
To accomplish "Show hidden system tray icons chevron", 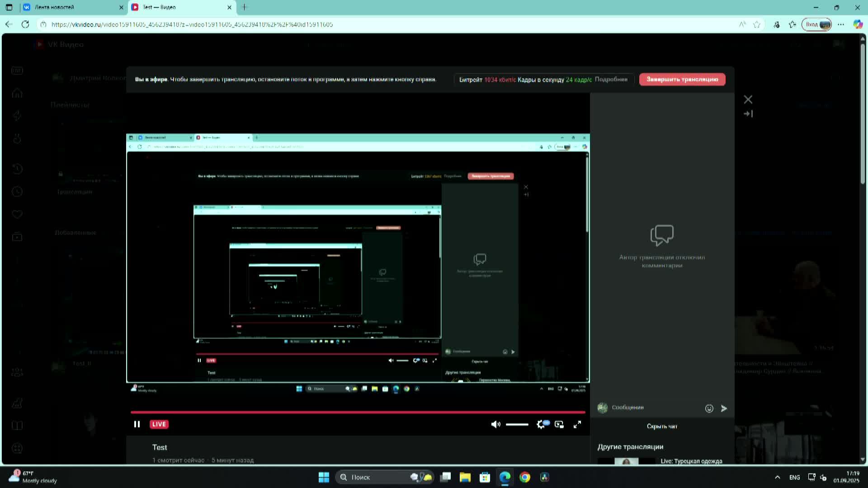I will [777, 477].
